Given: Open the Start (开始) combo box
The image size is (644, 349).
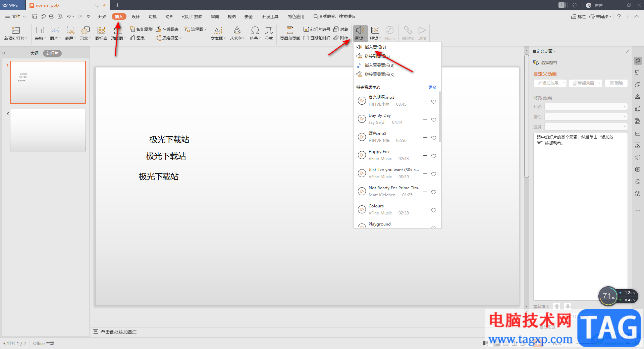Looking at the screenshot, I should click(x=586, y=107).
